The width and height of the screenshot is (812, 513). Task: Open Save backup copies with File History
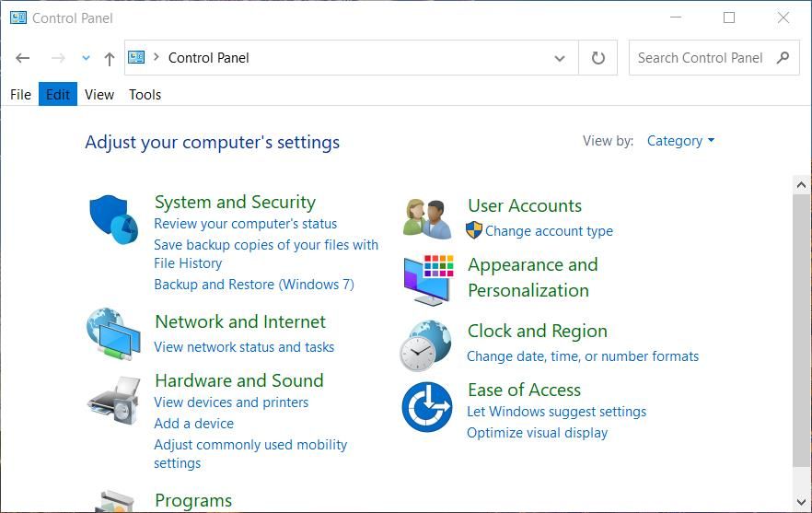(266, 254)
